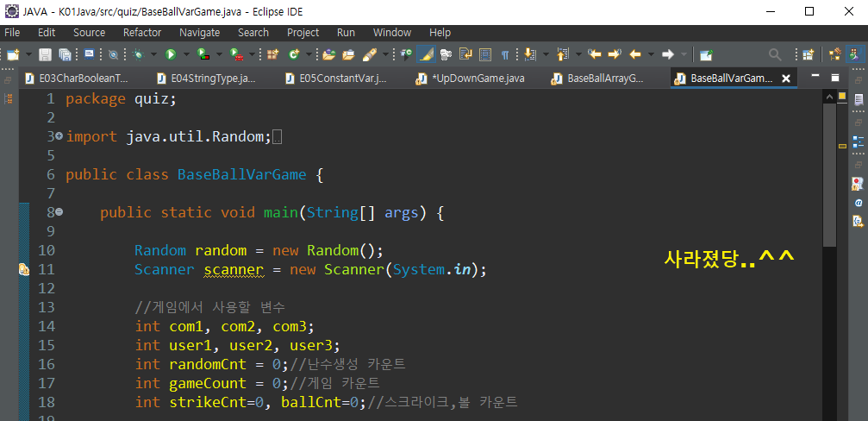Click the Next Annotation icon

(x=530, y=54)
